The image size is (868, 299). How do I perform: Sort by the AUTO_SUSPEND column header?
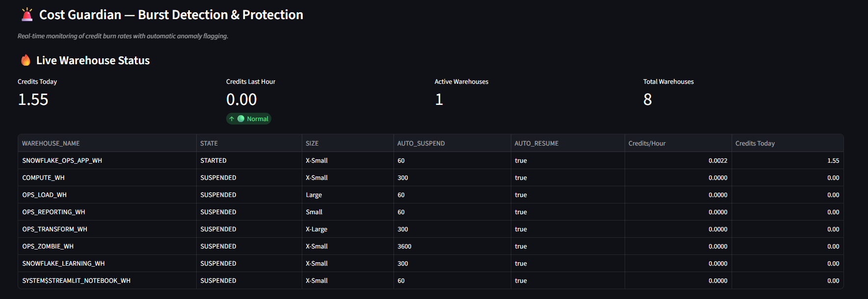coord(421,144)
